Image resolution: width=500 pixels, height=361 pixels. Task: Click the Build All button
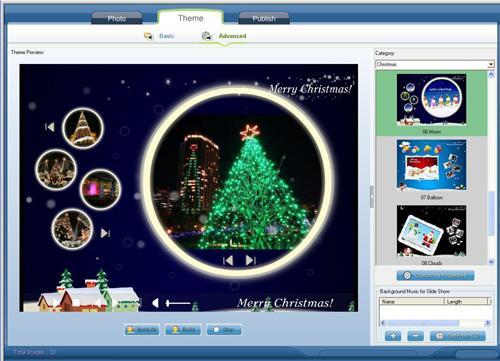click(142, 330)
